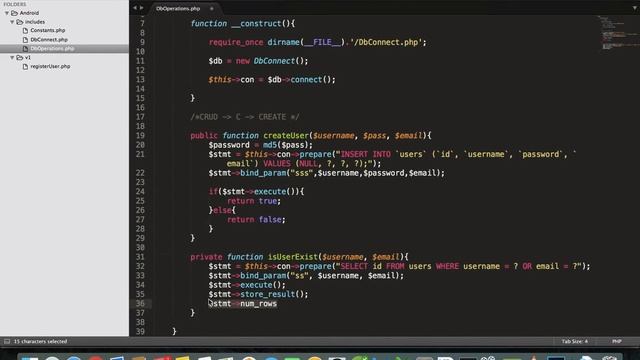Image resolution: width=640 pixels, height=360 pixels.
Task: Click line number 19 in the gutter
Action: 140,136
